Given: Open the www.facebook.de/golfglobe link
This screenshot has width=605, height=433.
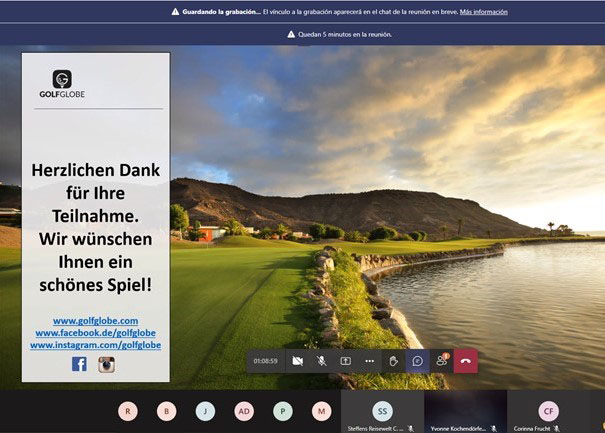Looking at the screenshot, I should (x=95, y=333).
